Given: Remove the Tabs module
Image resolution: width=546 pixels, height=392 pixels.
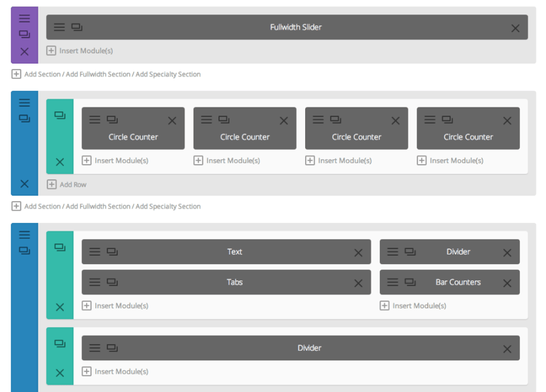Looking at the screenshot, I should click(358, 283).
